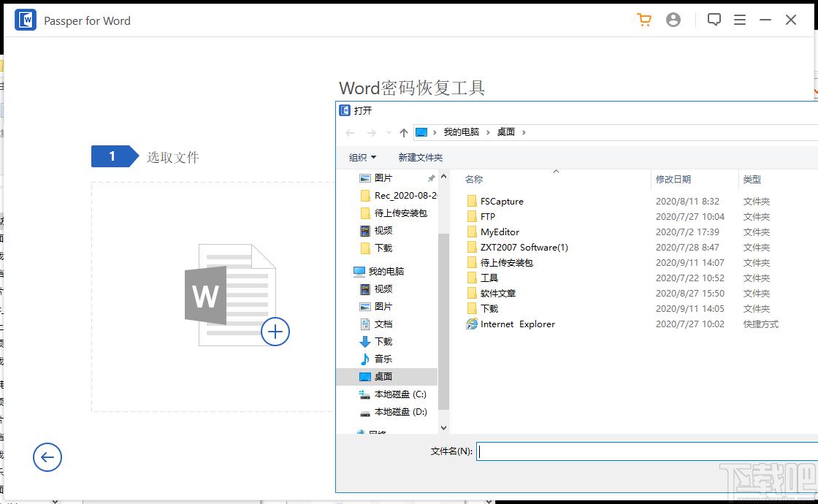This screenshot has height=504, width=818.
Task: Expand the 组织 dropdown menu
Action: pos(362,158)
